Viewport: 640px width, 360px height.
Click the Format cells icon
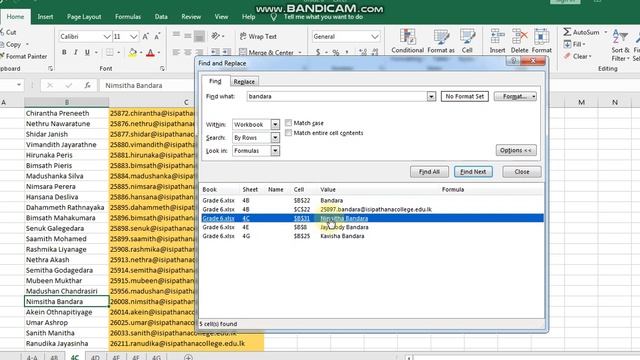pos(542,41)
